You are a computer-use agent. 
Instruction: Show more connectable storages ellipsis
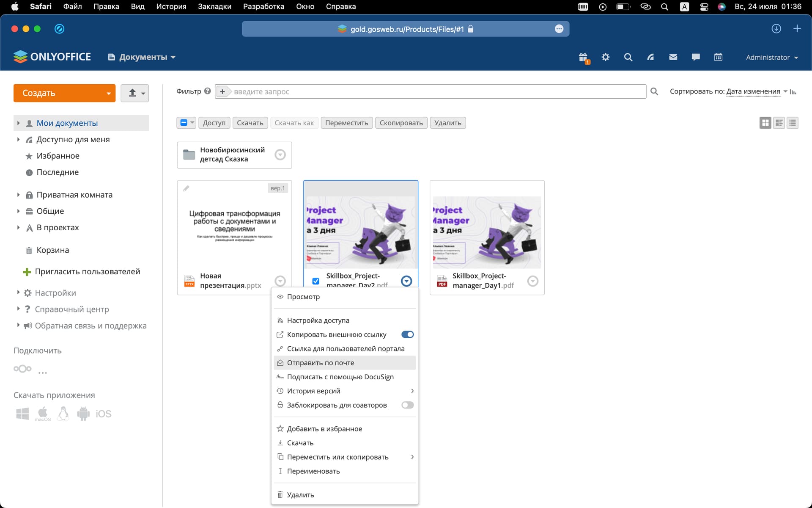43,373
